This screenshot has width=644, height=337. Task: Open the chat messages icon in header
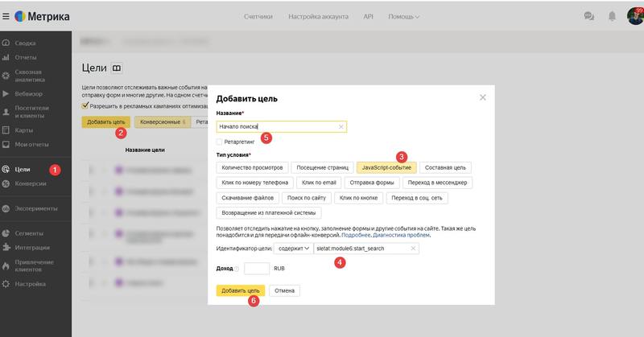click(589, 16)
